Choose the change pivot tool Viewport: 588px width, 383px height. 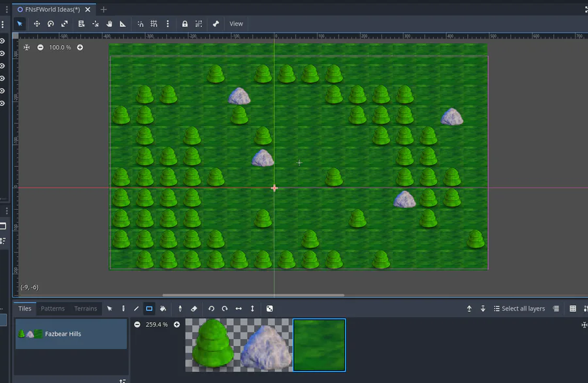coord(95,24)
